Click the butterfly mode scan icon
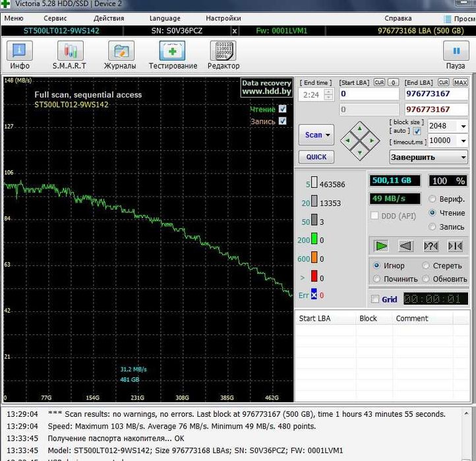This screenshot has width=476, height=461. coord(455,245)
